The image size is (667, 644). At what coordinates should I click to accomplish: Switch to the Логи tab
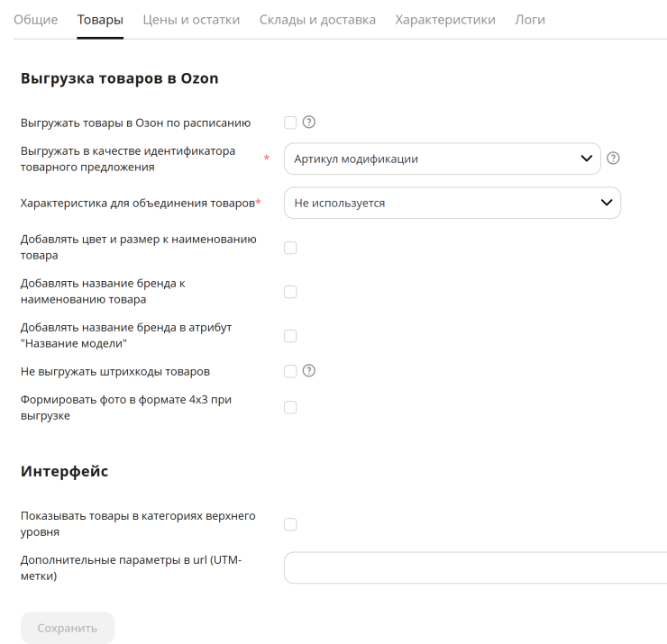point(530,20)
